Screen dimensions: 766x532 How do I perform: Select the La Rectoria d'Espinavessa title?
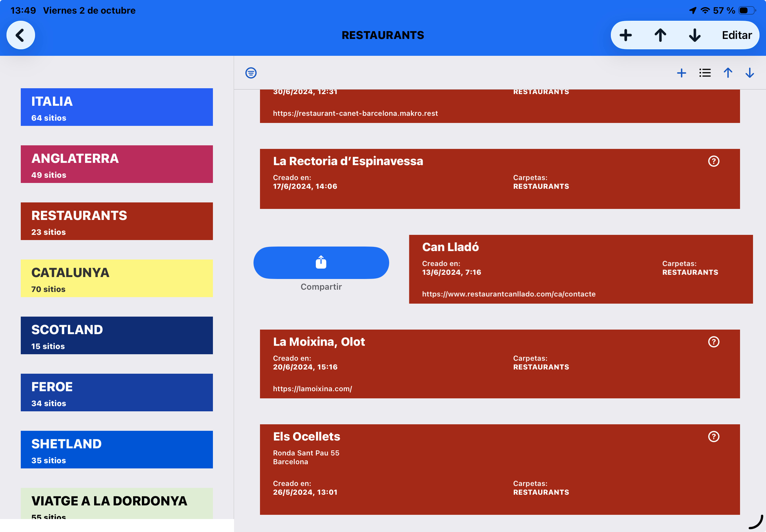tap(348, 161)
